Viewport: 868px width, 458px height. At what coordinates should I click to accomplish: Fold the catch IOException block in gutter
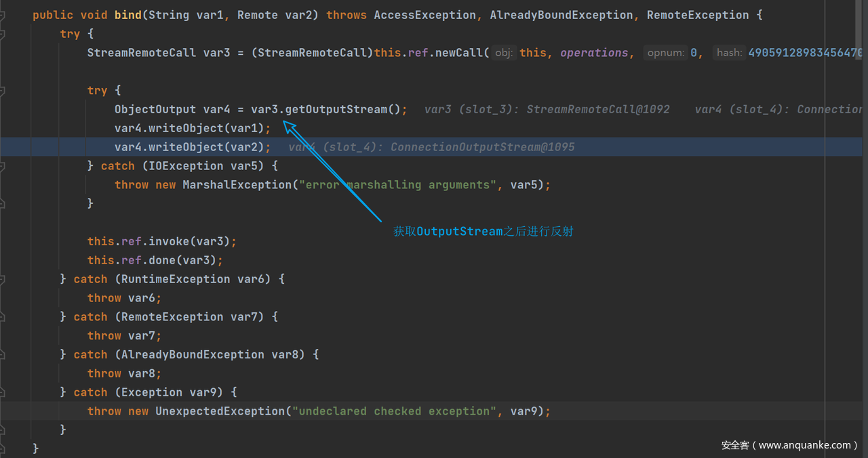point(3,166)
